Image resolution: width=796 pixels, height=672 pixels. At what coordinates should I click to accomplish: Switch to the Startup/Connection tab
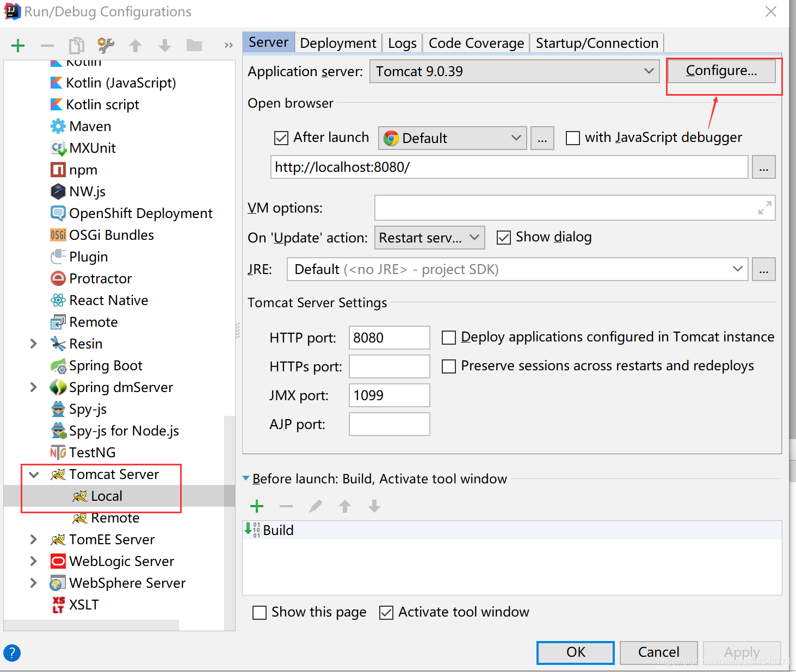[597, 43]
